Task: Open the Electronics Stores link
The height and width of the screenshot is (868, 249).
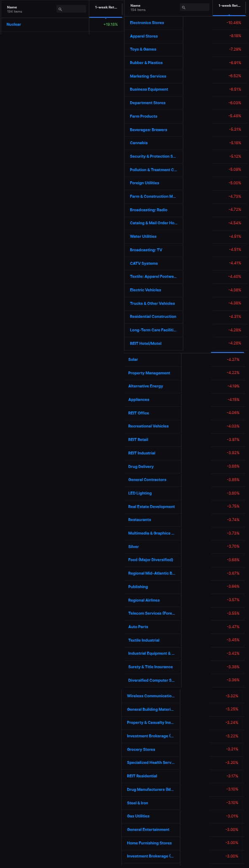Action: 147,23
